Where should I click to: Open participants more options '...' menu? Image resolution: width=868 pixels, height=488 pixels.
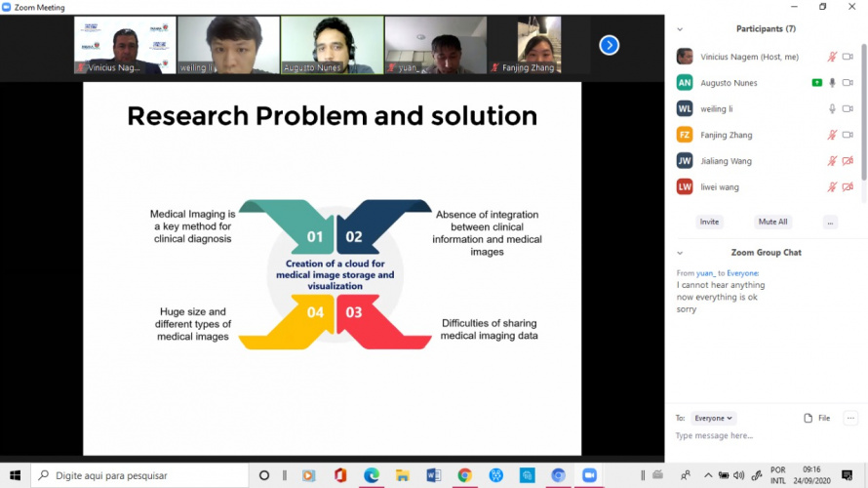click(x=830, y=222)
